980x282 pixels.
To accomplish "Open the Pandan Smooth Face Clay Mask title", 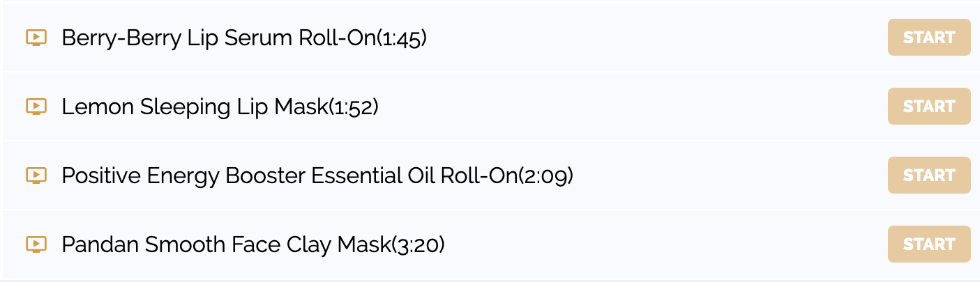I will click(x=227, y=245).
